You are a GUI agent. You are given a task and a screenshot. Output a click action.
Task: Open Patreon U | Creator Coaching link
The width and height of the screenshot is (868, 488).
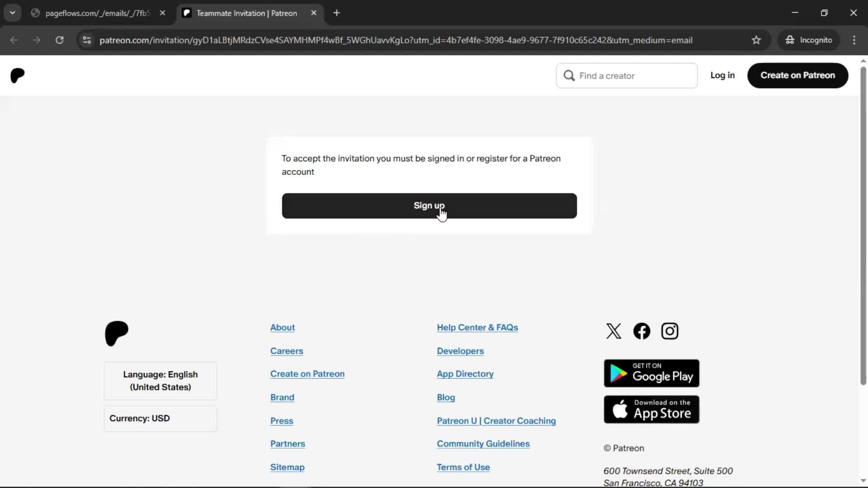click(496, 421)
